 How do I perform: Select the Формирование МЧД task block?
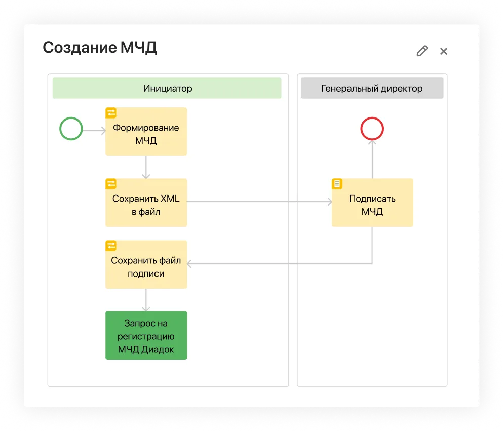click(x=146, y=134)
